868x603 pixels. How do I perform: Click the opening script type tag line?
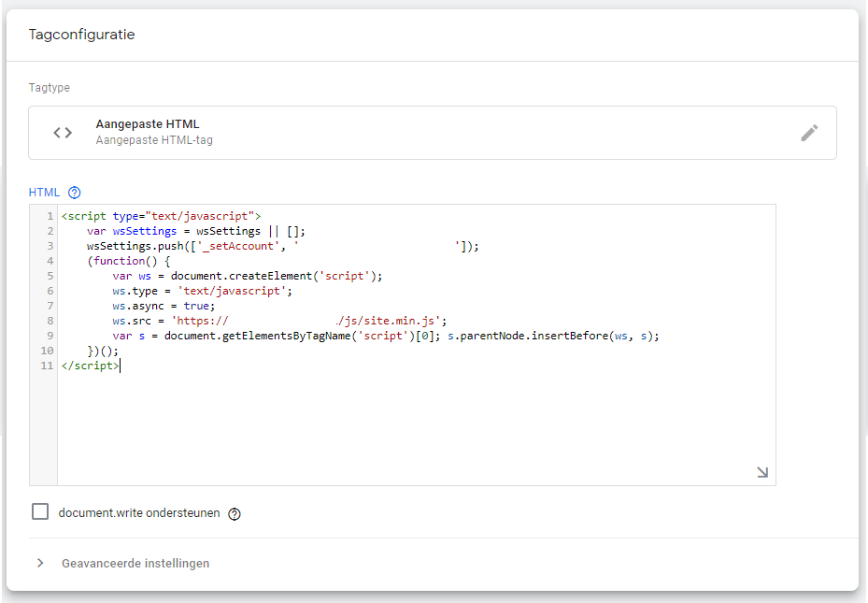click(161, 216)
